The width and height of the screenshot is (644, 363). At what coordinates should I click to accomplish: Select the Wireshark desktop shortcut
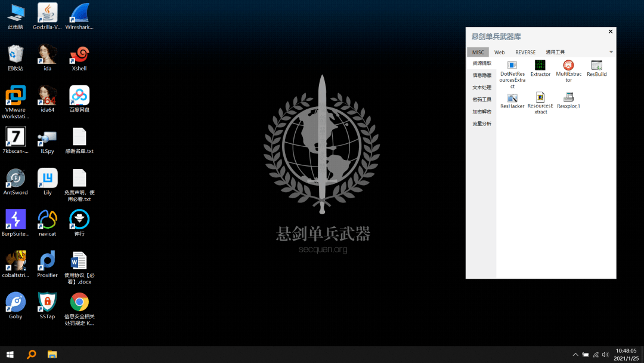point(79,17)
